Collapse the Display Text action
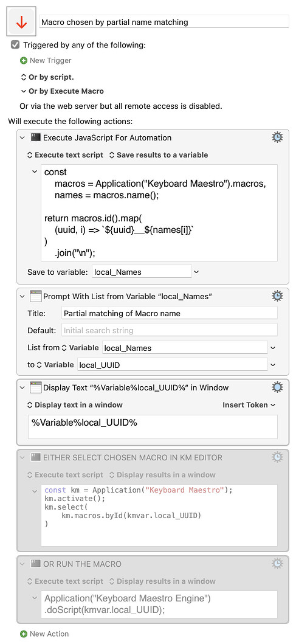The image size is (296, 644). pyautogui.click(x=22, y=387)
